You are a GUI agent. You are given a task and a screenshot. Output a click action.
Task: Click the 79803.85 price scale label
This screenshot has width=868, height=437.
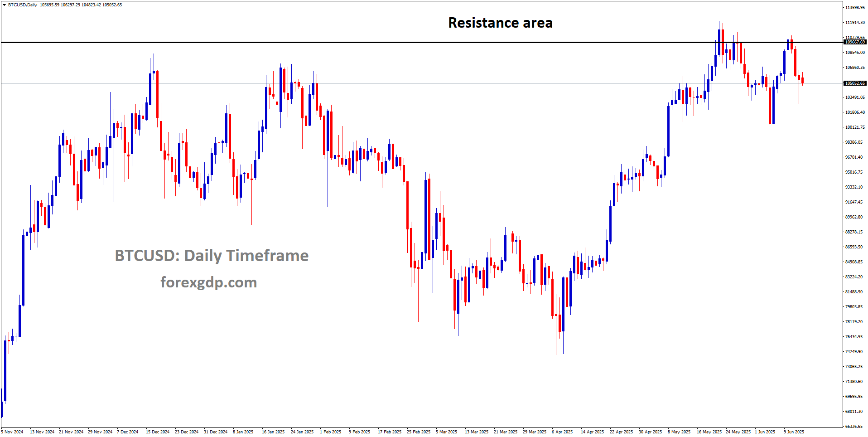coord(854,307)
